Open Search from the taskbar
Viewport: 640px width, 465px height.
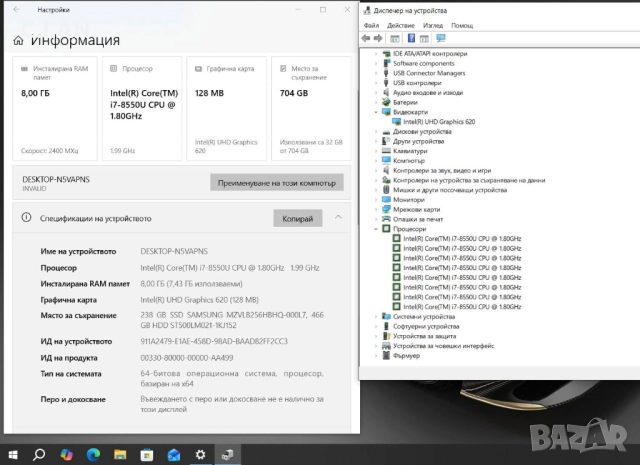point(39,454)
